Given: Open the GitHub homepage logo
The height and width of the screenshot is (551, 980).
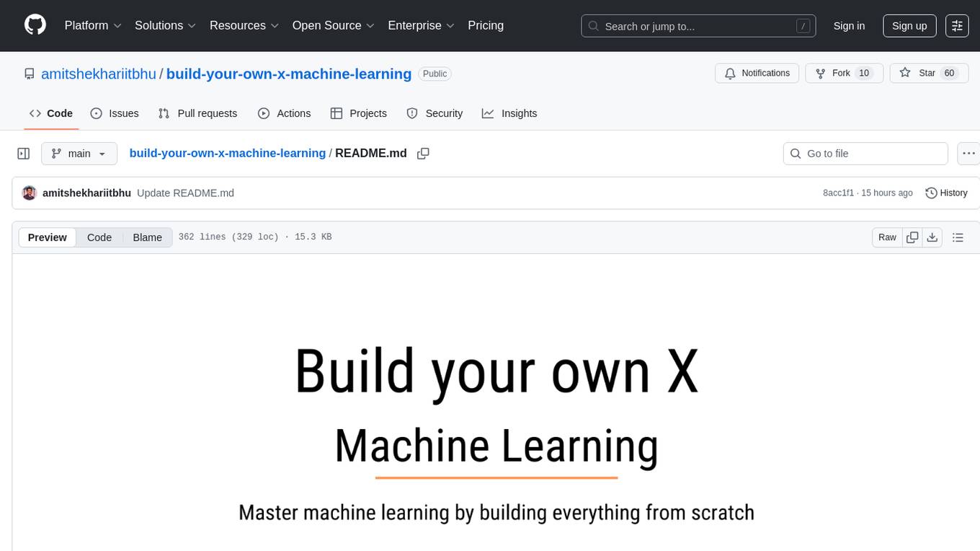Looking at the screenshot, I should point(35,25).
